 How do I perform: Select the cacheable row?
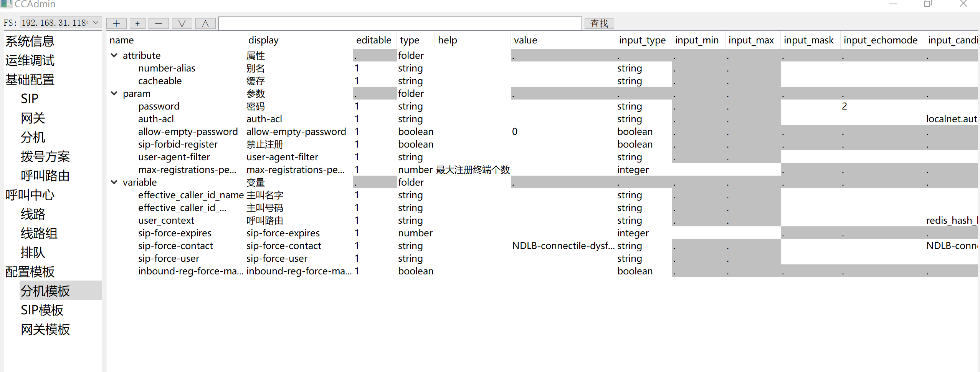160,81
